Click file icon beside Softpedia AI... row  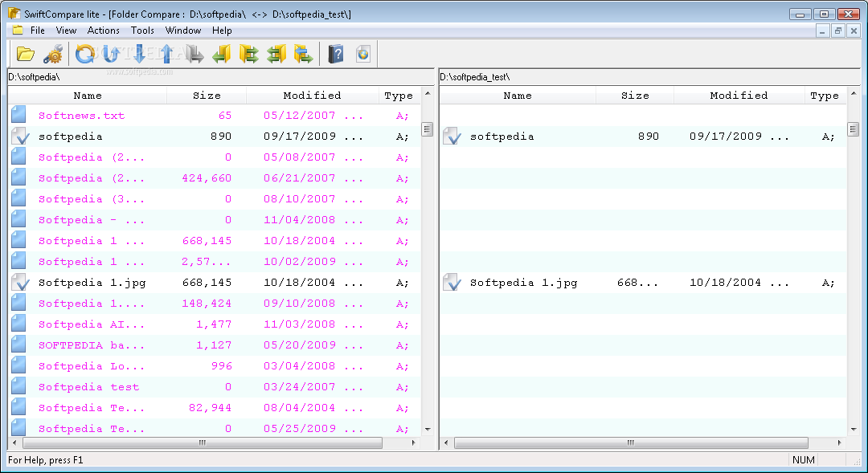pos(18,324)
